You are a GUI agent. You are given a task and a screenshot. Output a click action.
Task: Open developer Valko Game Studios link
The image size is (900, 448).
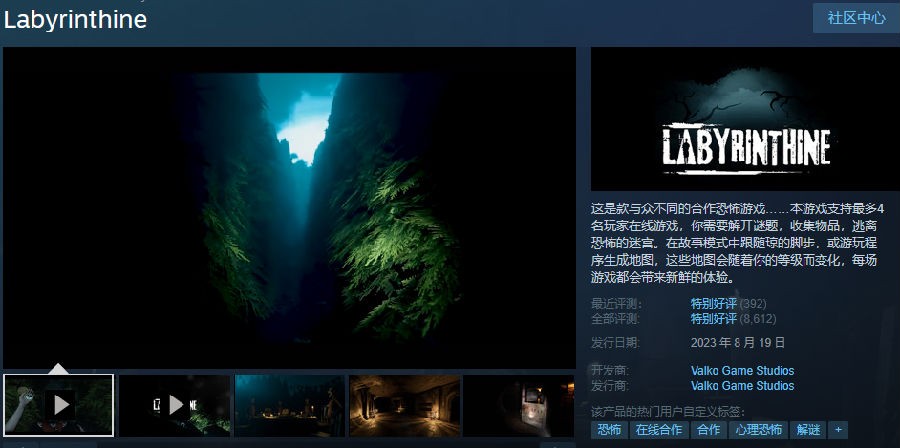pos(742,371)
